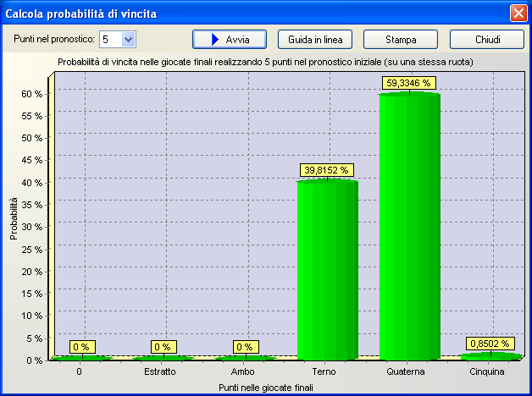Click the small Cinquina bar
Viewport: 532px width, 396px height.
[x=491, y=356]
